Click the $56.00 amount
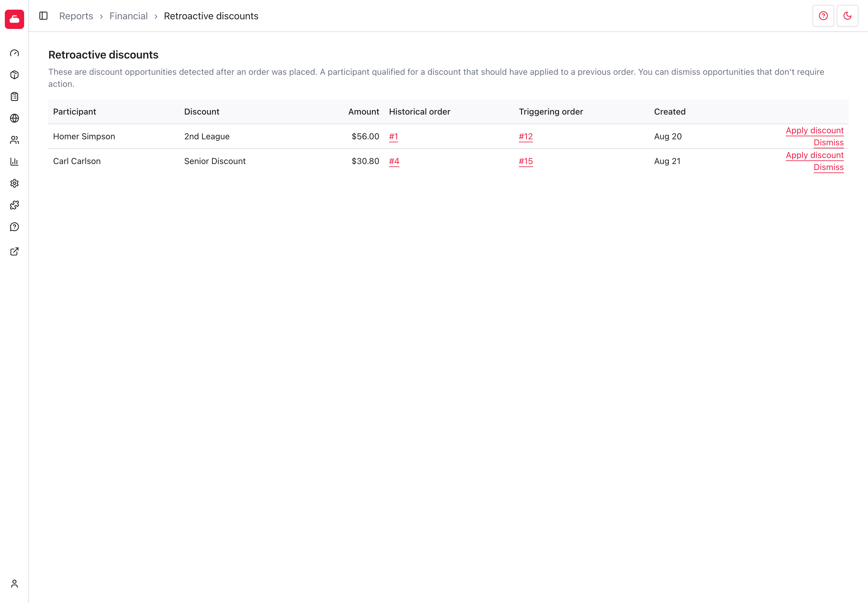Image resolution: width=868 pixels, height=603 pixels. click(365, 136)
